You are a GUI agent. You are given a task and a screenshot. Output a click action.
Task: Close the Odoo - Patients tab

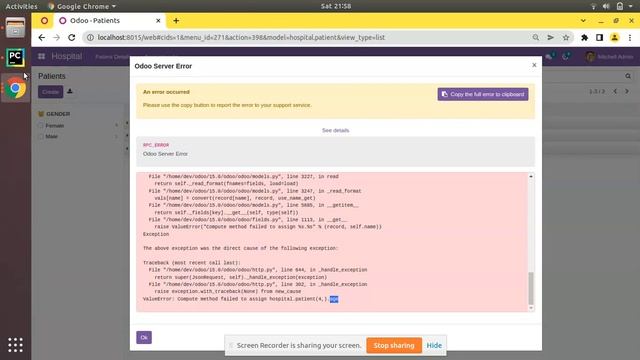click(x=158, y=20)
